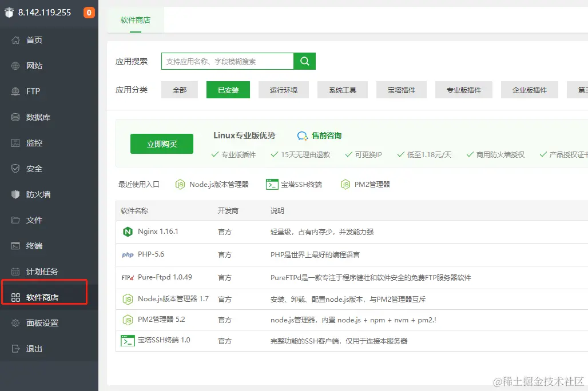Click the folder icon beside 文件

15,220
